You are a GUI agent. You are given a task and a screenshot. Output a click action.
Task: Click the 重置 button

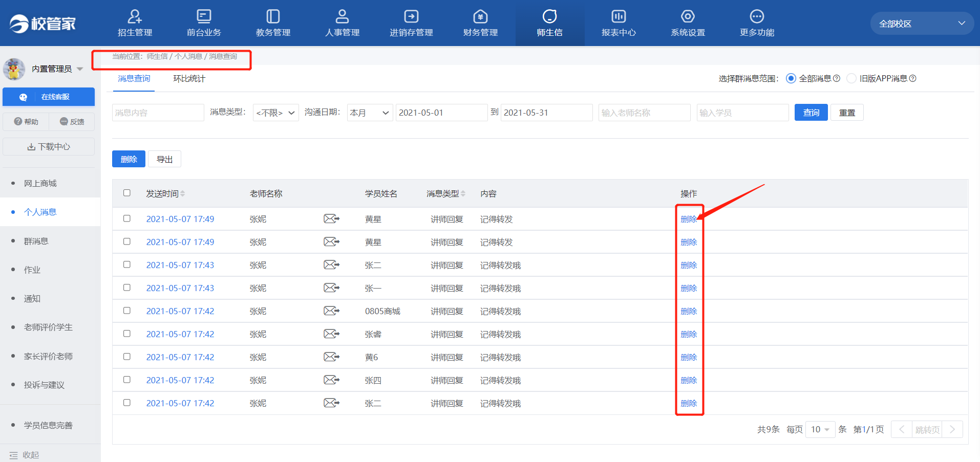pos(847,113)
